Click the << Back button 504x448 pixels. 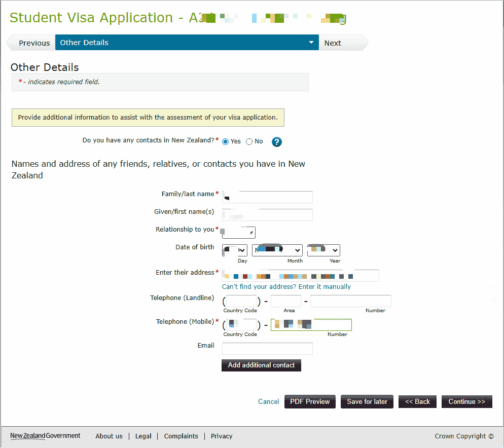(417, 401)
